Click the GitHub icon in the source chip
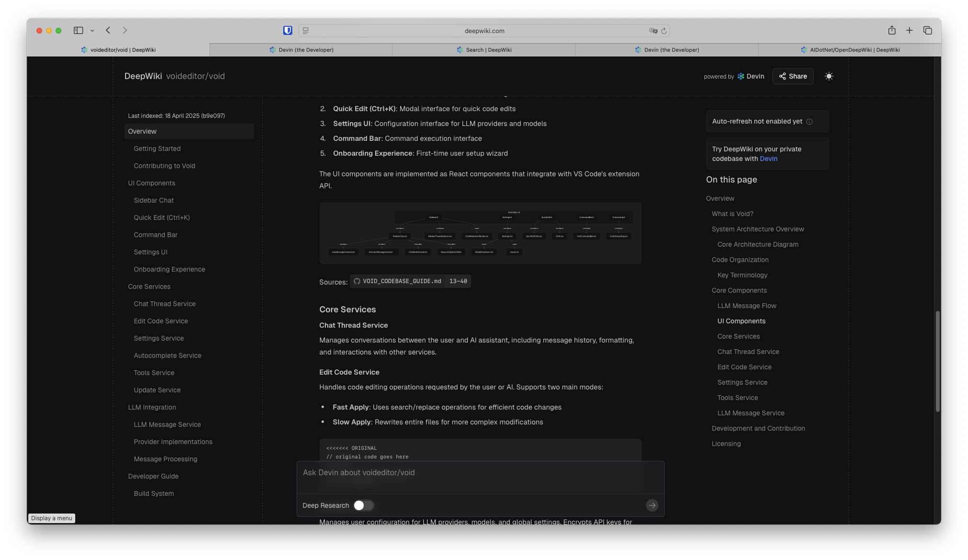Viewport: 968px width, 560px height. pyautogui.click(x=357, y=281)
